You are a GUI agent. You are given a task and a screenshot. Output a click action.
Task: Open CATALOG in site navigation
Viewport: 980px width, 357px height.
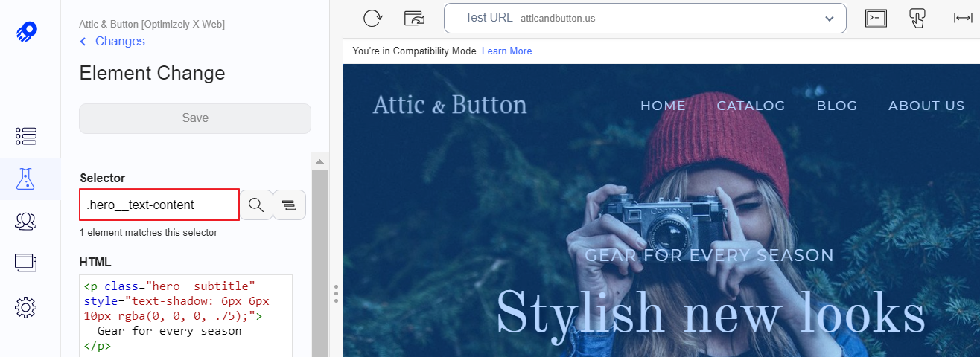tap(751, 106)
